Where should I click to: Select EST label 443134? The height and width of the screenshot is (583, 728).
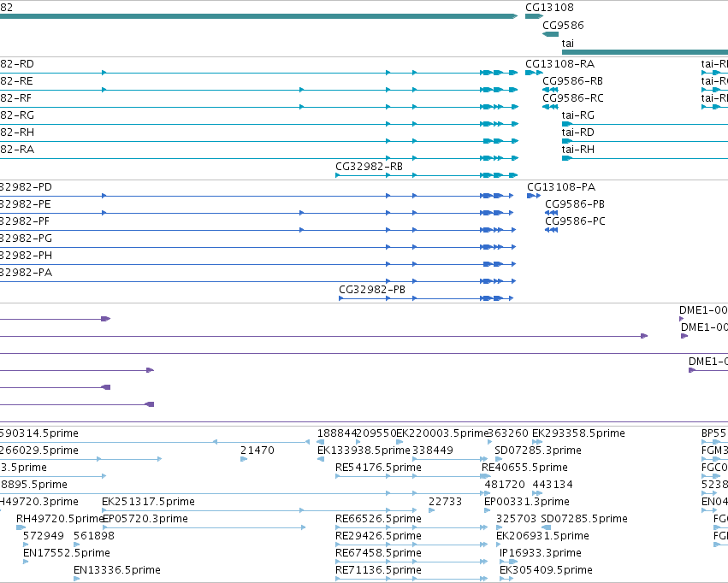pyautogui.click(x=553, y=486)
